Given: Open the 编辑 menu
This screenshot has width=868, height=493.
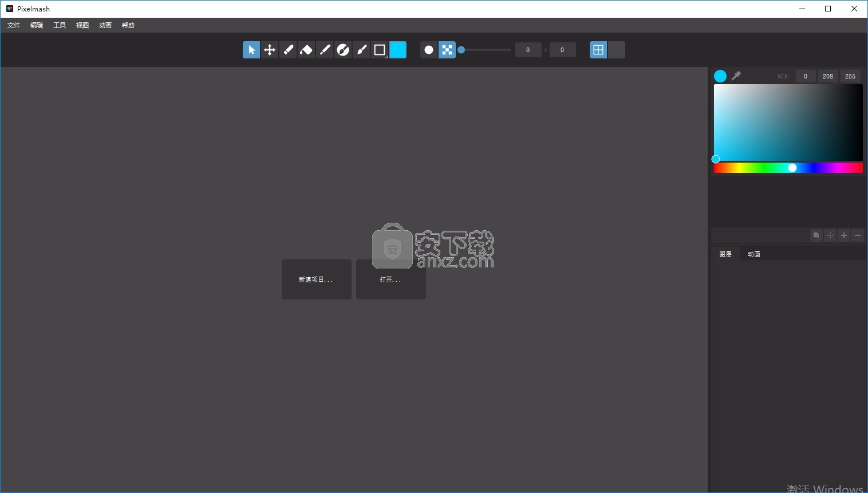Looking at the screenshot, I should [37, 25].
